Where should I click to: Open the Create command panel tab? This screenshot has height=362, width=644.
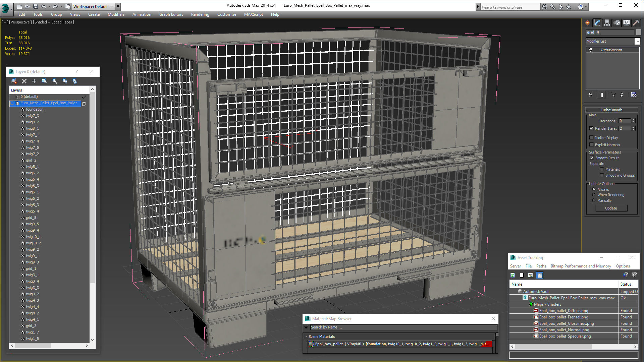(588, 23)
